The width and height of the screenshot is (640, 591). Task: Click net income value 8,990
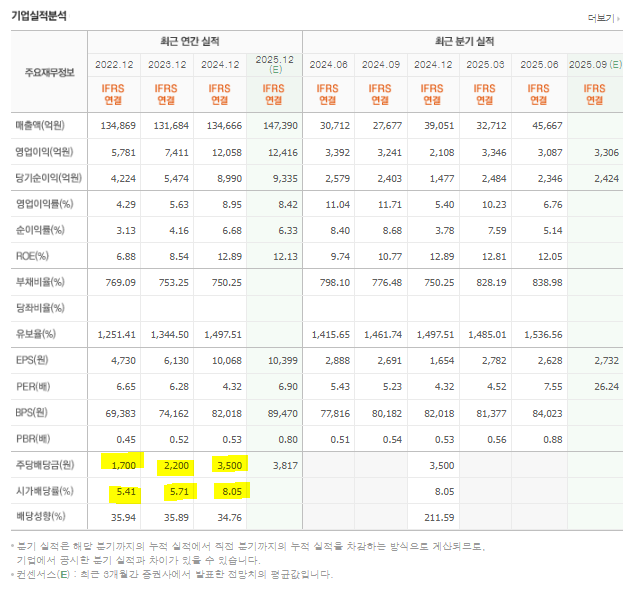click(x=229, y=179)
